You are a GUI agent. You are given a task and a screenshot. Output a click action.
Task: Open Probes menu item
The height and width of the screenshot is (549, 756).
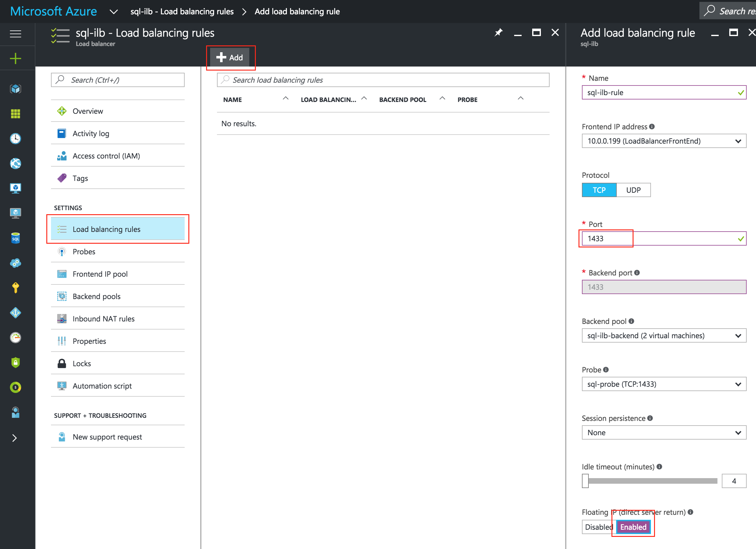(118, 251)
